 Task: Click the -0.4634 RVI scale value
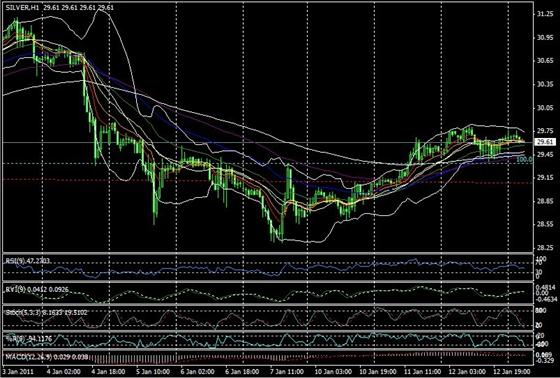pyautogui.click(x=546, y=299)
